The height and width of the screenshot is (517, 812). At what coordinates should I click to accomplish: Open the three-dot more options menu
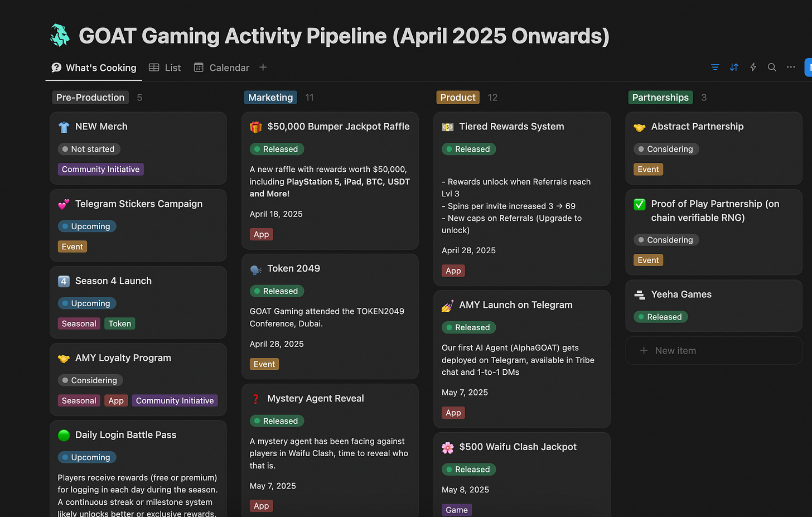point(791,67)
